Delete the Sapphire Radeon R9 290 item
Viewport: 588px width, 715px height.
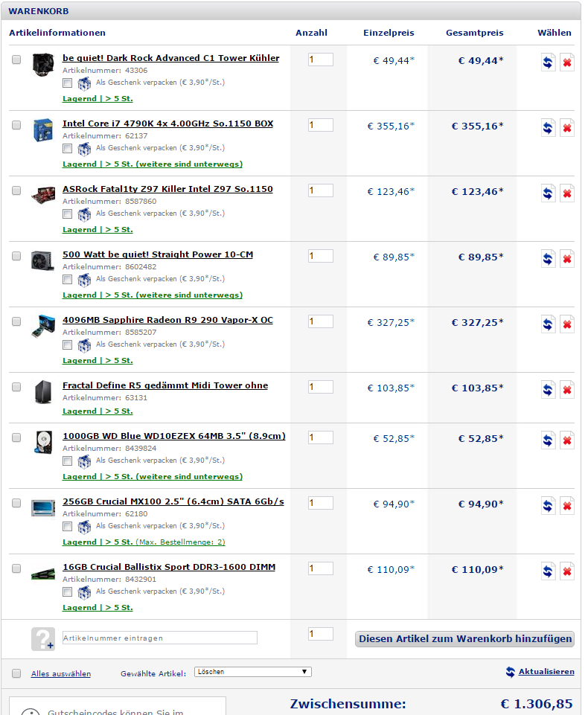point(566,324)
